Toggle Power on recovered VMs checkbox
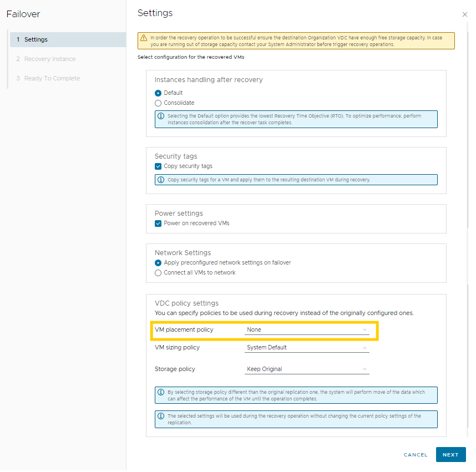Image resolution: width=476 pixels, height=472 pixels. point(158,224)
